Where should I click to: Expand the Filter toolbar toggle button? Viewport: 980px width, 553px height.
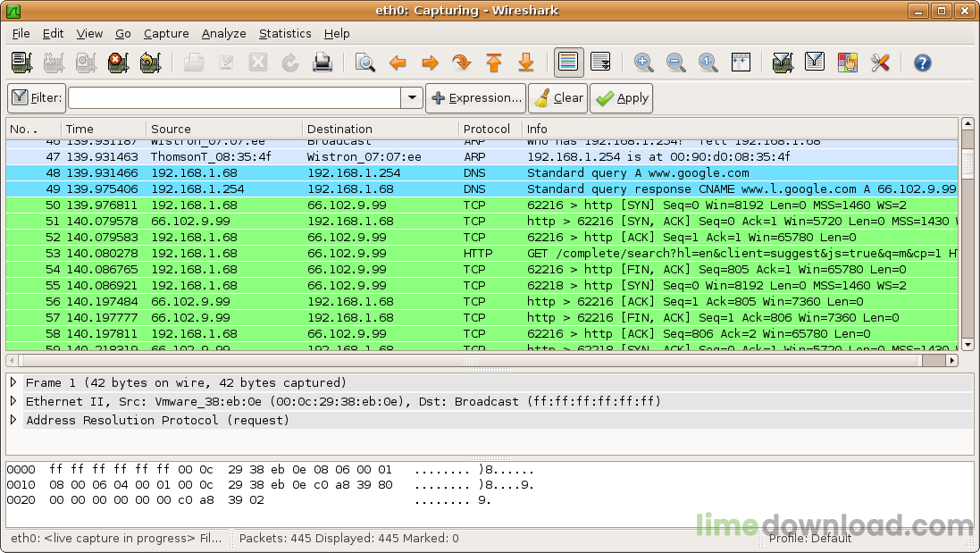18,97
